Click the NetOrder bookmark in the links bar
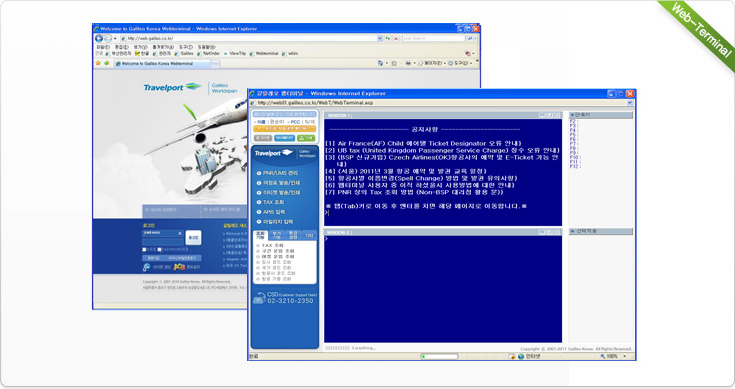 coord(209,53)
